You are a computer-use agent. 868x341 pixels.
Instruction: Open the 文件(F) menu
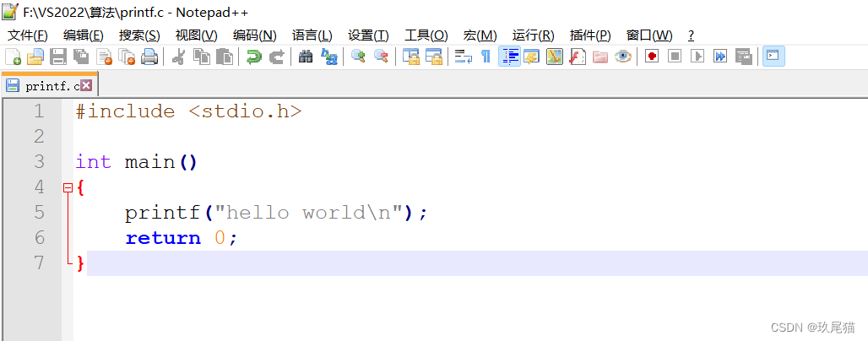pyautogui.click(x=27, y=35)
